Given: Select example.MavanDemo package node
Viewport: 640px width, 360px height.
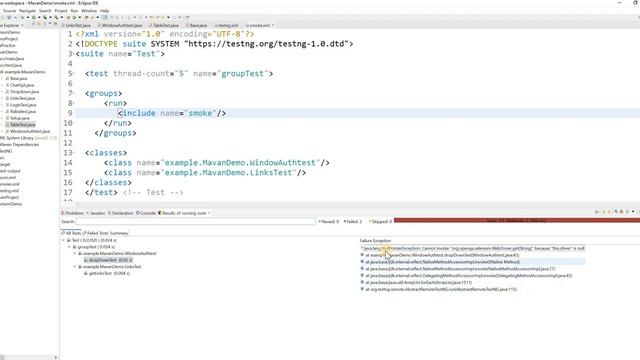Looking at the screenshot, I should coord(24,72).
